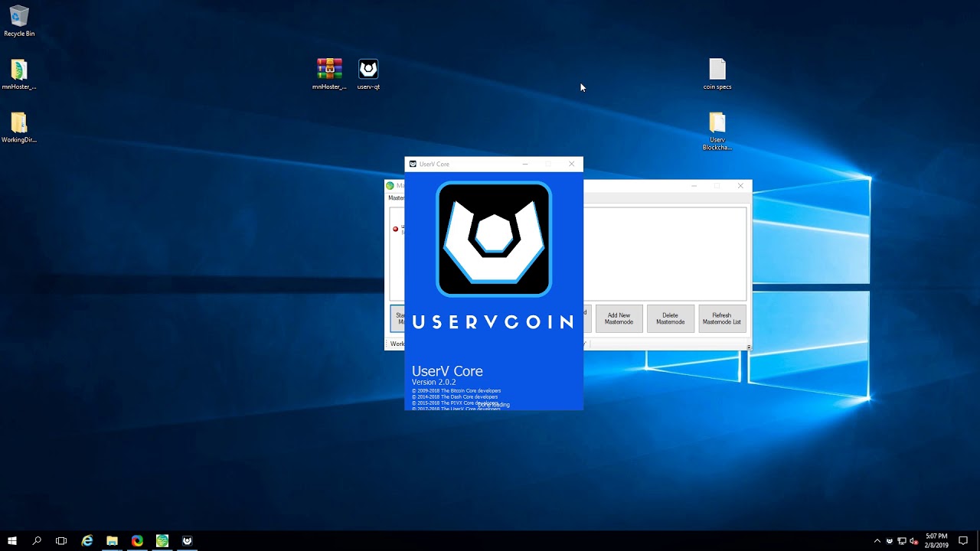Open the Windows Start menu
This screenshot has height=551, width=980.
(x=12, y=540)
